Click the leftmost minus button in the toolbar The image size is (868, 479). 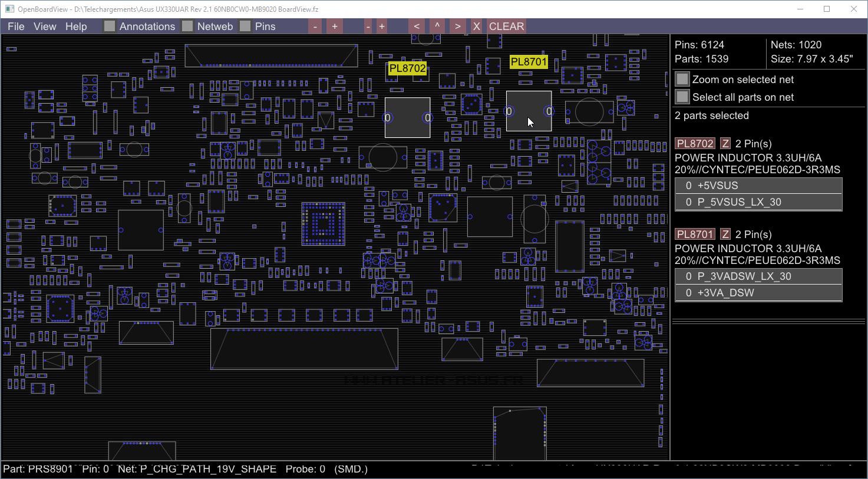coord(315,27)
